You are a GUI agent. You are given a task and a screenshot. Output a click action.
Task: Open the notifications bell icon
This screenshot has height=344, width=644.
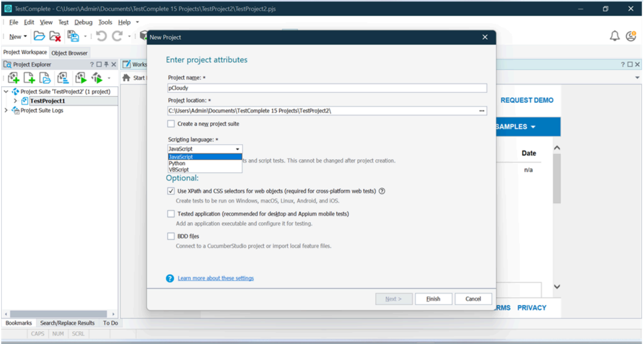(614, 36)
